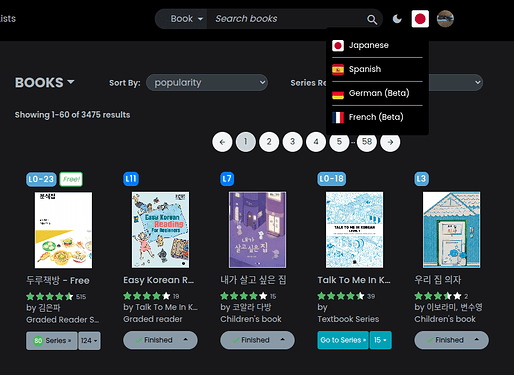Image resolution: width=514 pixels, height=375 pixels.
Task: Click the 39 ratings star row
Action: click(x=346, y=296)
